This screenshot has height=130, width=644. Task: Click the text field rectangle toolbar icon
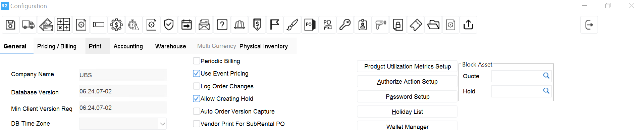(99, 25)
